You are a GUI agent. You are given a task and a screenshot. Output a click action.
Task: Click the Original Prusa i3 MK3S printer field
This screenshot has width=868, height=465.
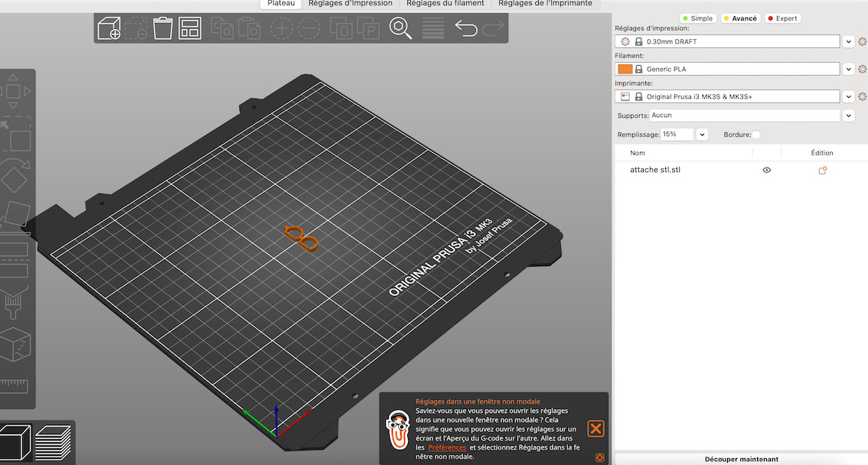(727, 96)
